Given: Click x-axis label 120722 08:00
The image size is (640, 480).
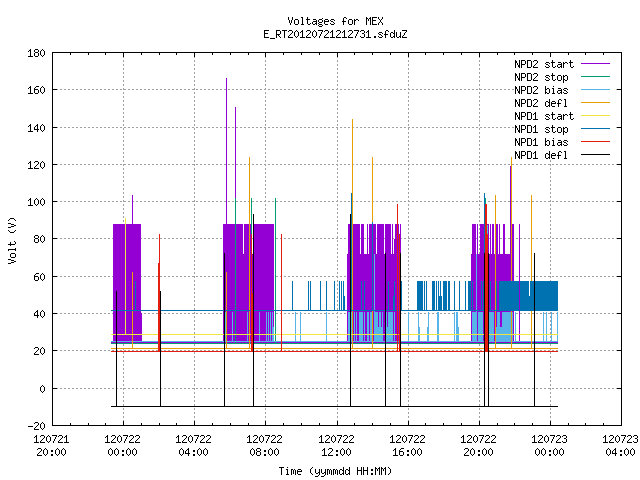Looking at the screenshot, I should pyautogui.click(x=264, y=446).
